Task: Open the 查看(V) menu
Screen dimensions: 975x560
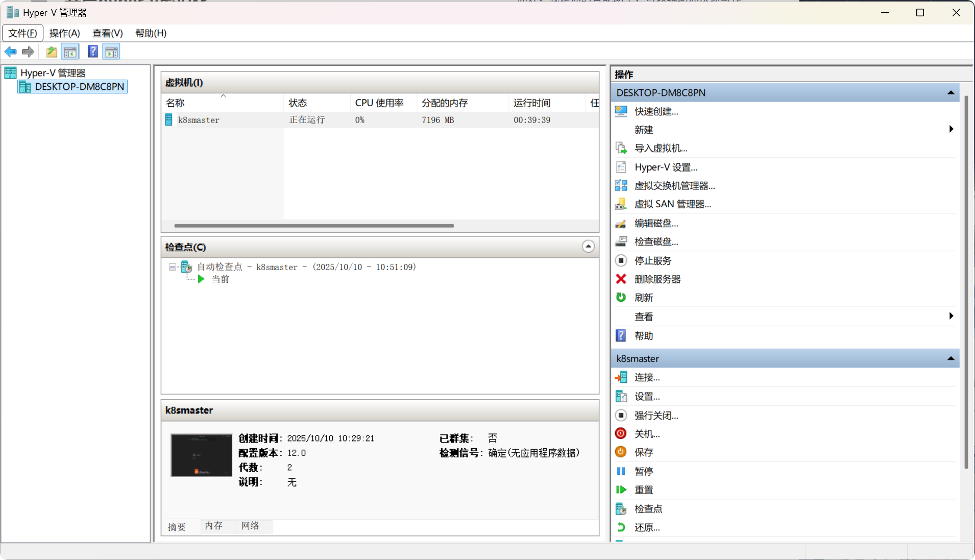Action: tap(107, 33)
